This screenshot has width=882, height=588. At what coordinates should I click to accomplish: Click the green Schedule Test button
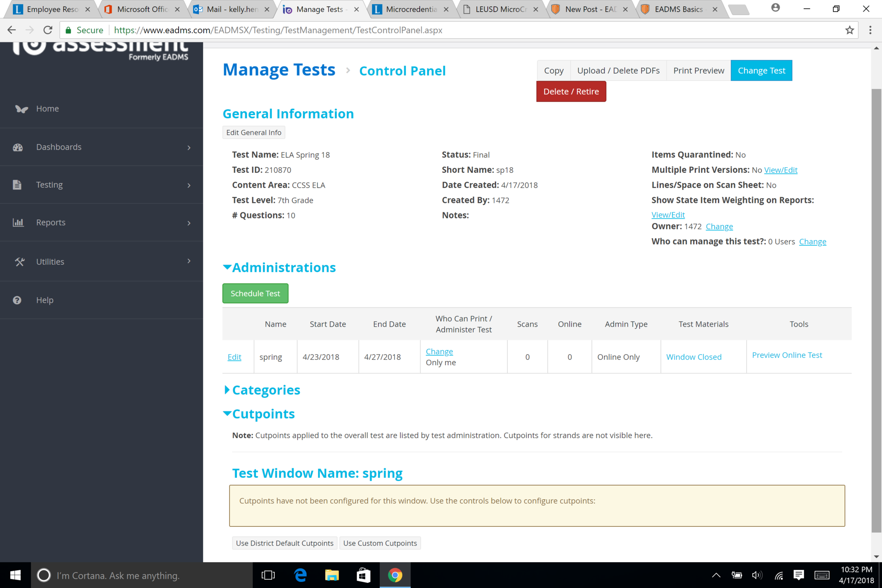pyautogui.click(x=255, y=293)
